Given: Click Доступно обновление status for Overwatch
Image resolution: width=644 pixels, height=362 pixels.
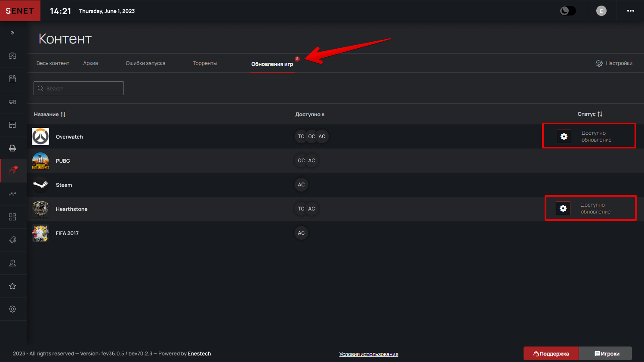Looking at the screenshot, I should (x=596, y=136).
